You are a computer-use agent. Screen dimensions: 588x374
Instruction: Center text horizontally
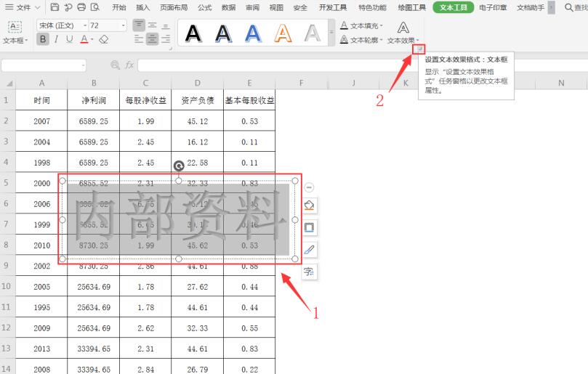pyautogui.click(x=152, y=39)
